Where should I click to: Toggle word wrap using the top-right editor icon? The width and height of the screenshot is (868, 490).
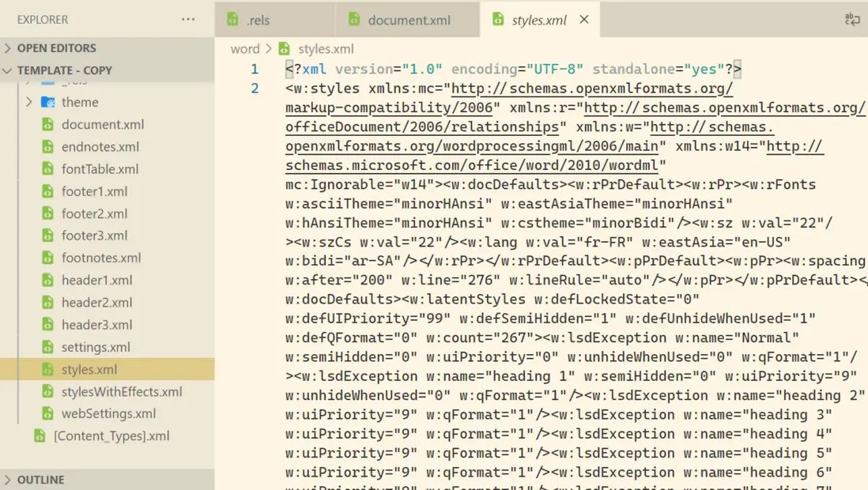pyautogui.click(x=851, y=19)
